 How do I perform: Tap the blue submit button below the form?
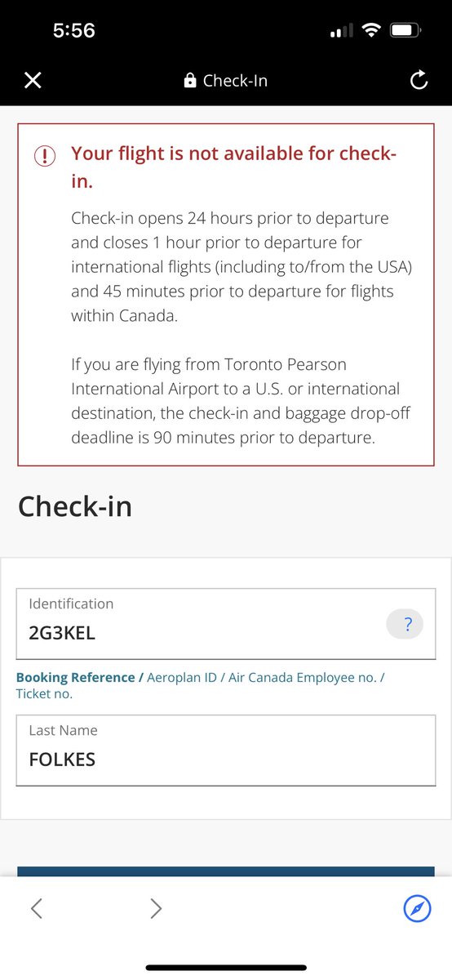226,872
